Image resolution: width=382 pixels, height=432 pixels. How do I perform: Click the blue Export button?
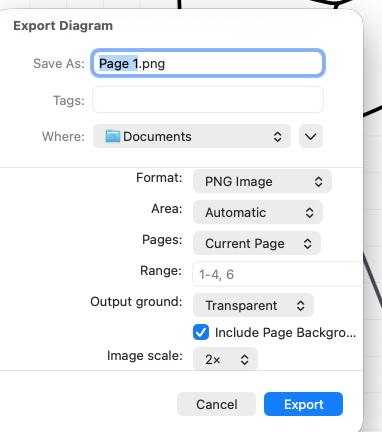(x=303, y=404)
